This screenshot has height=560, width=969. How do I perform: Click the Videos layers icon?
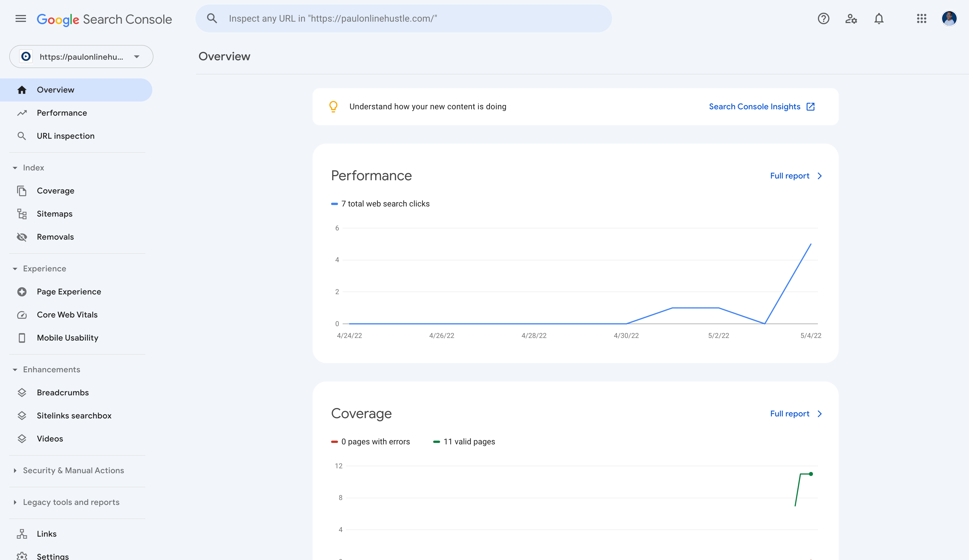point(22,439)
